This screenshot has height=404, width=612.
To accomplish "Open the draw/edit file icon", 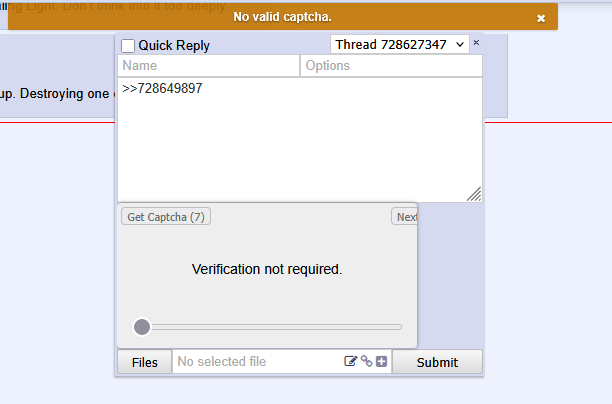I will [x=350, y=361].
